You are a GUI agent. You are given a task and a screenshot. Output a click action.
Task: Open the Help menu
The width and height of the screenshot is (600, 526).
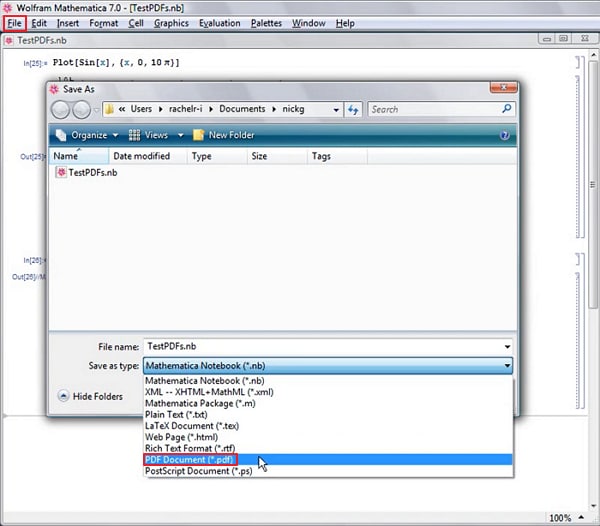coord(345,23)
